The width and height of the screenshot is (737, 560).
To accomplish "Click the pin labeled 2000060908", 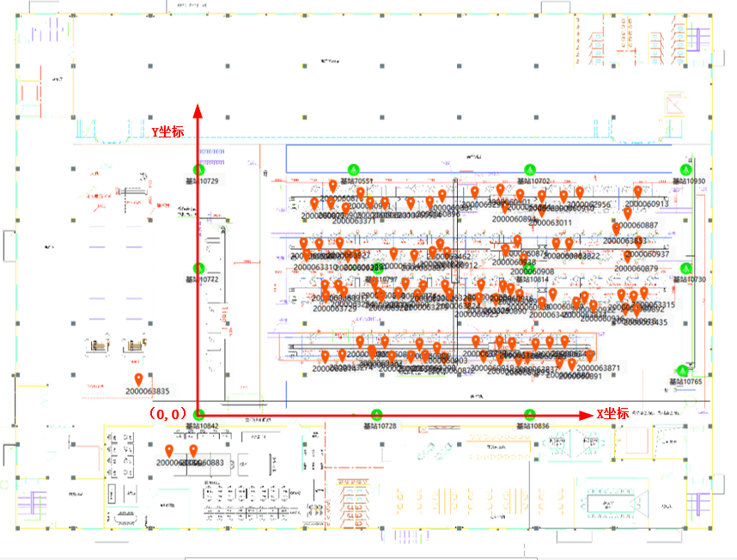I will click(524, 259).
